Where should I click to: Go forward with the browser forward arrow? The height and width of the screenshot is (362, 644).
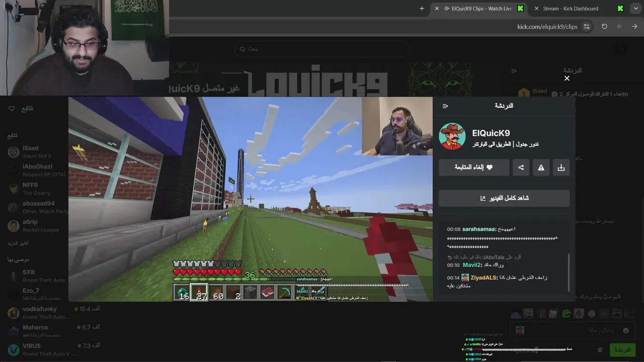coord(619,27)
